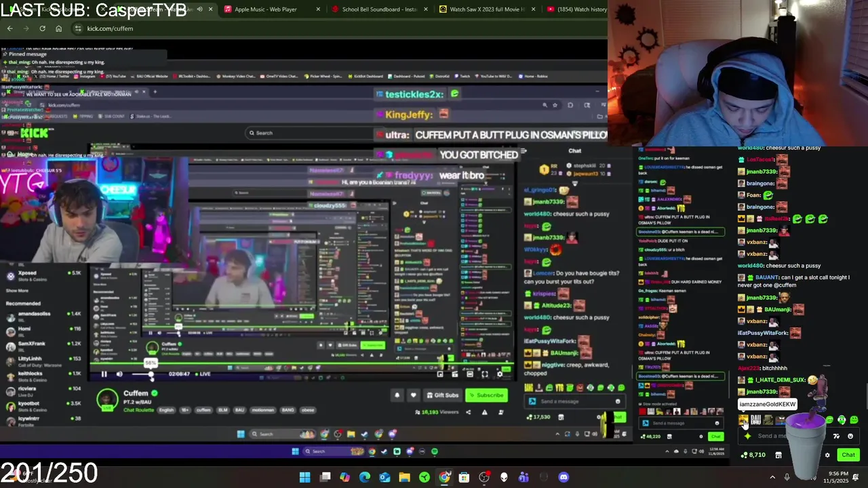The width and height of the screenshot is (868, 488).
Task: Pick the BAU emote in quick emotes
Action: [x=755, y=420]
